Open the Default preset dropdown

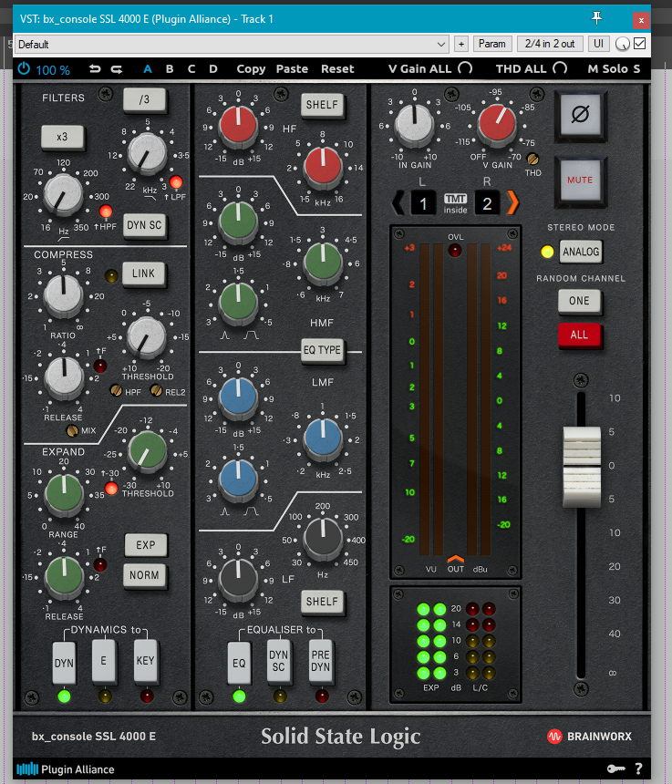pos(232,44)
